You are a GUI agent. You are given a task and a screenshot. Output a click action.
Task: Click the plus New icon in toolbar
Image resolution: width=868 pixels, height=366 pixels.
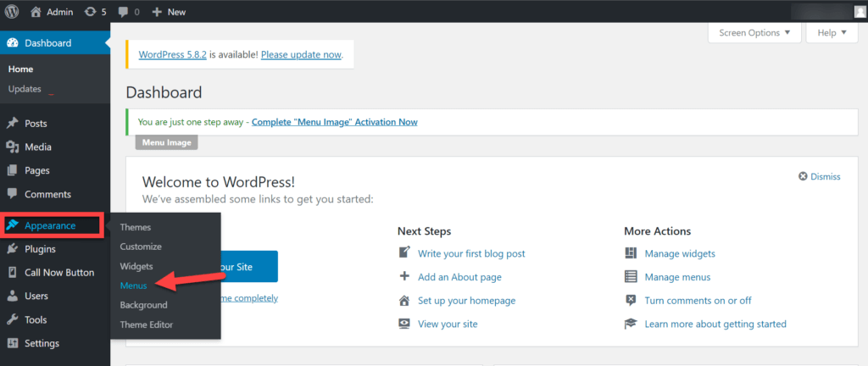[157, 12]
